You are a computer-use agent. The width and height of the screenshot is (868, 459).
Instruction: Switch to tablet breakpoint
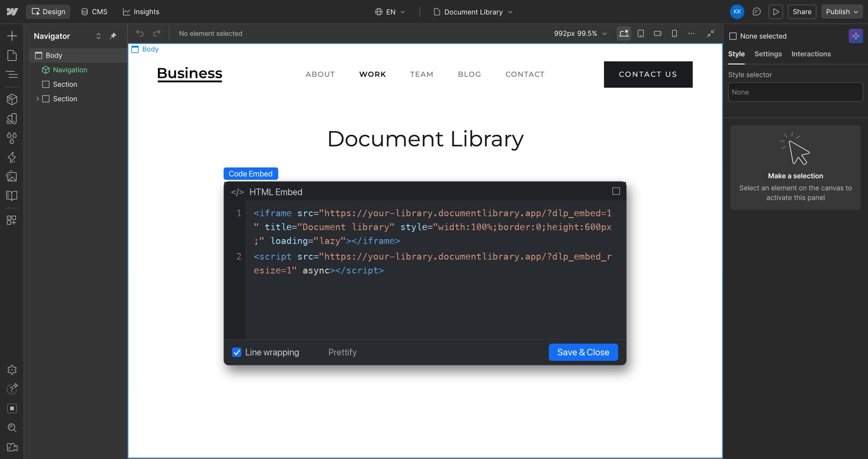[x=641, y=33]
